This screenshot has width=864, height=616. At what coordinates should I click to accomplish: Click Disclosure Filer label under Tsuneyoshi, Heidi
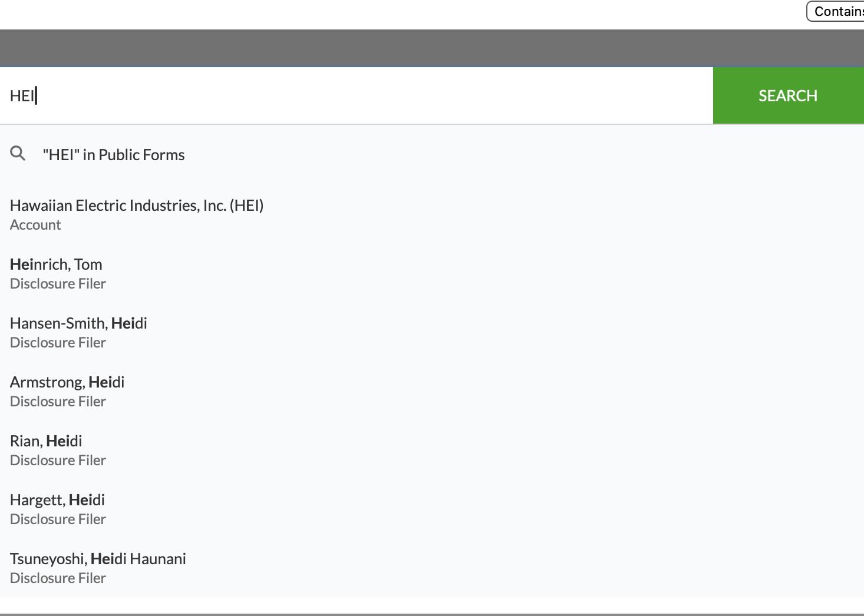pyautogui.click(x=58, y=578)
